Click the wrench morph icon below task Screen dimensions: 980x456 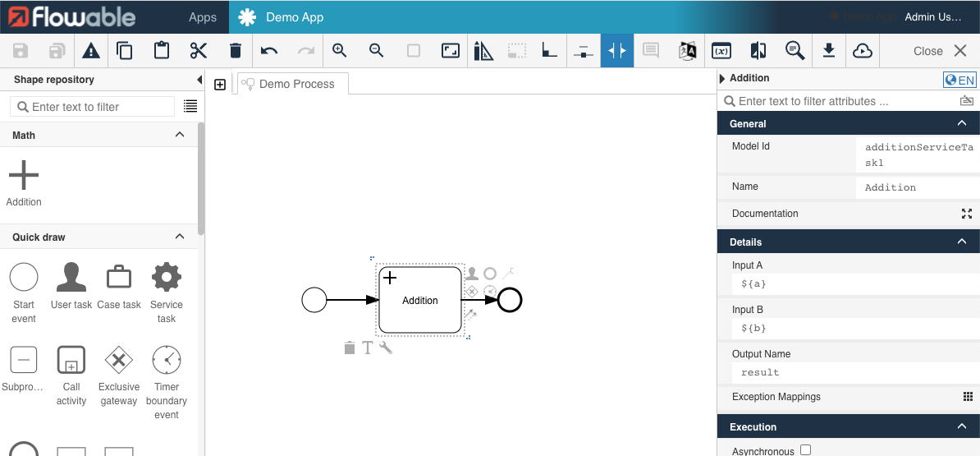386,348
